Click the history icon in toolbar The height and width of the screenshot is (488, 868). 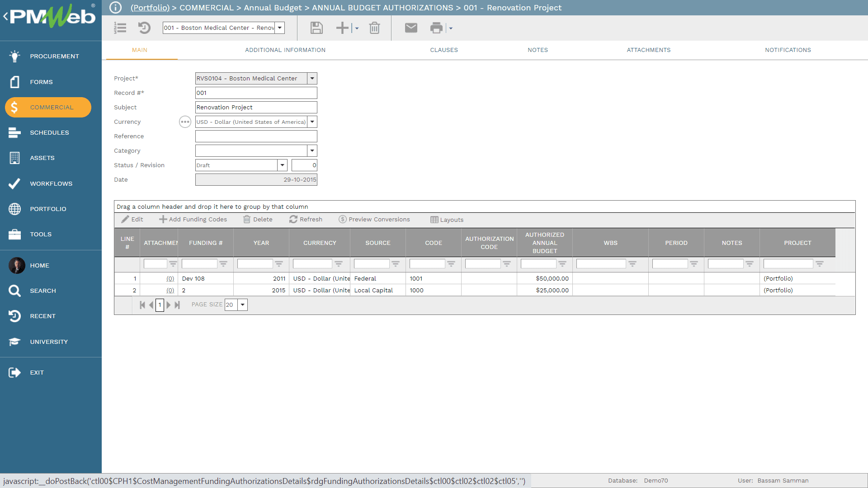tap(144, 28)
